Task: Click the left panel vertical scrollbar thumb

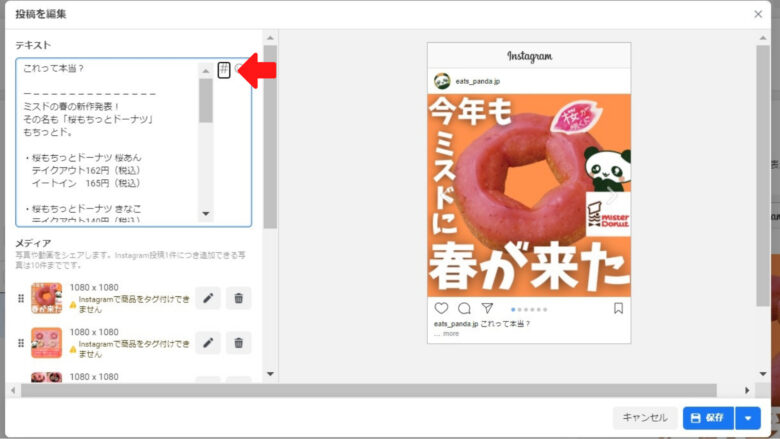Action: (270, 137)
